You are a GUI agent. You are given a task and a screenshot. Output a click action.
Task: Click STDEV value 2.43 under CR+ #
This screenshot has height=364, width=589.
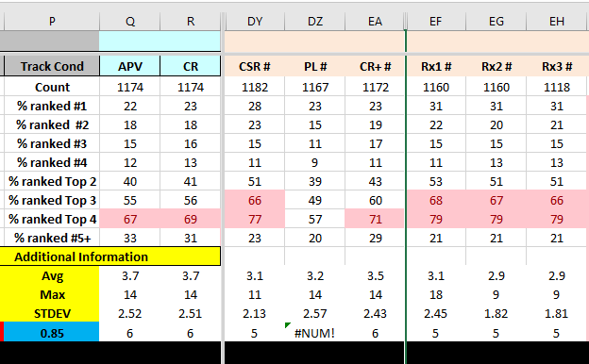[x=375, y=313]
